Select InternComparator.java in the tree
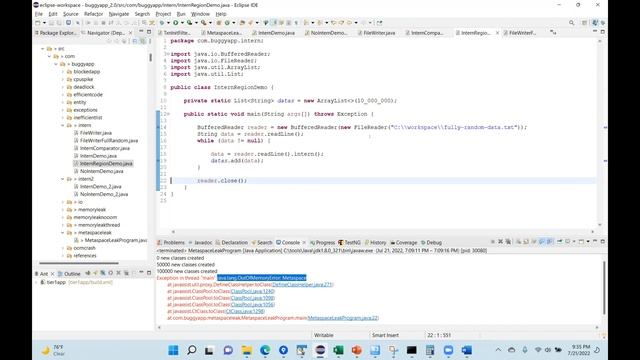640x360 pixels. click(104, 148)
